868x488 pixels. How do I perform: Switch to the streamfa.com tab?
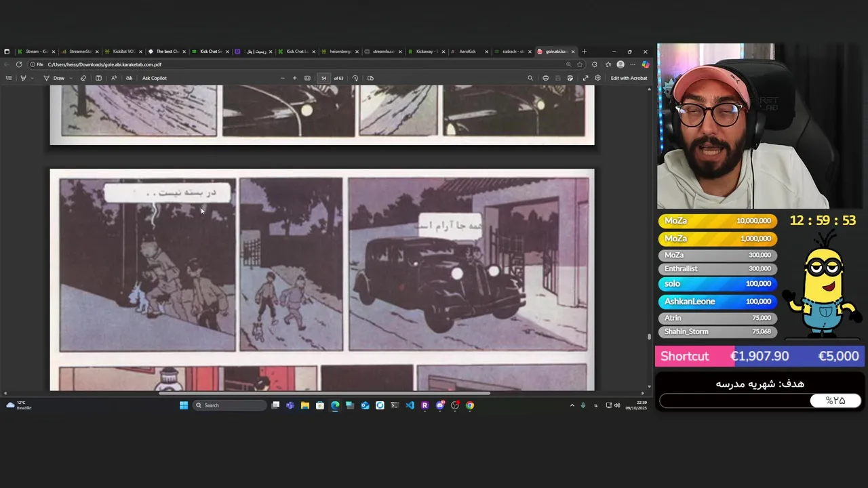tap(383, 52)
